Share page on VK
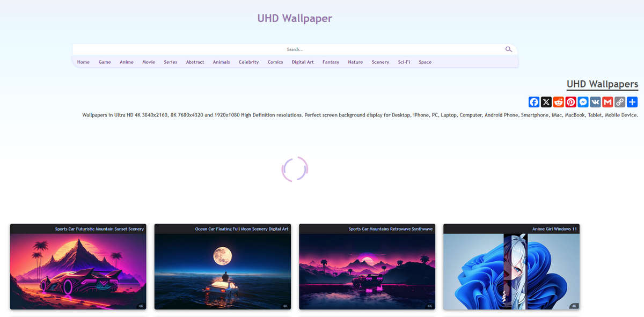 point(595,102)
